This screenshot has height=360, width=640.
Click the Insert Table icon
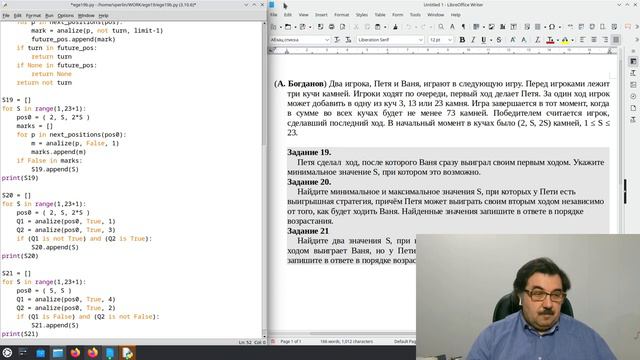point(476,27)
